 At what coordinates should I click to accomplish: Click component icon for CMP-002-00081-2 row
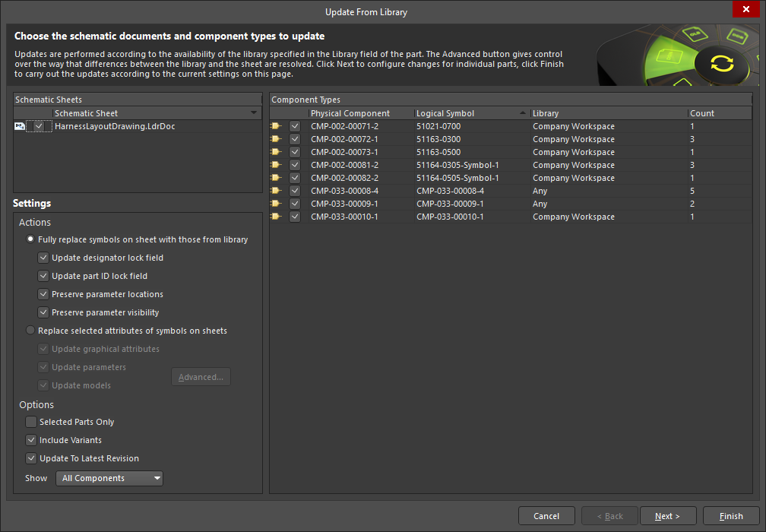(276, 165)
